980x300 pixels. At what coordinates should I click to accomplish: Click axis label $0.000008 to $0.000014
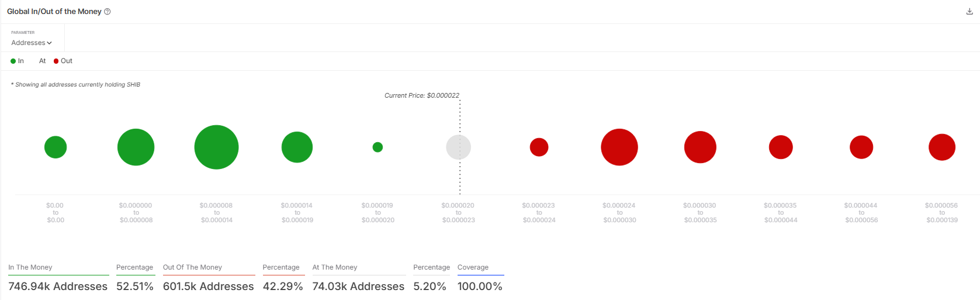[216, 213]
